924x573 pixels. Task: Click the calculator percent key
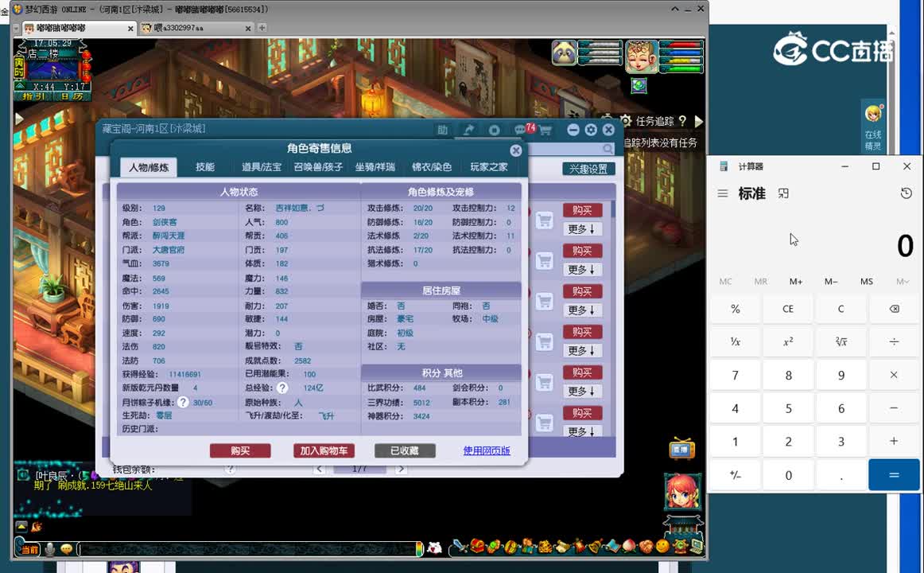736,309
